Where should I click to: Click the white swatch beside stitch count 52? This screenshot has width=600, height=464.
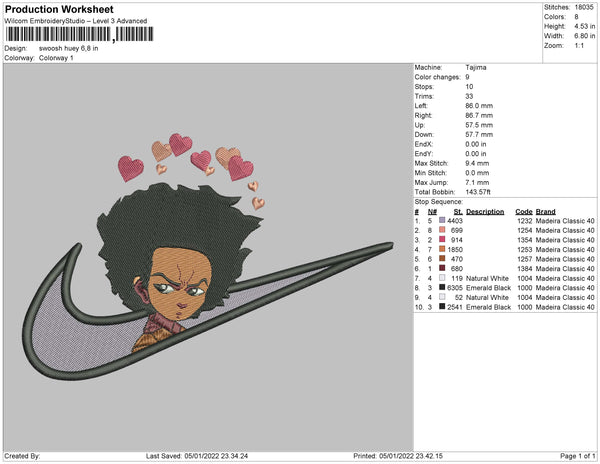(442, 297)
